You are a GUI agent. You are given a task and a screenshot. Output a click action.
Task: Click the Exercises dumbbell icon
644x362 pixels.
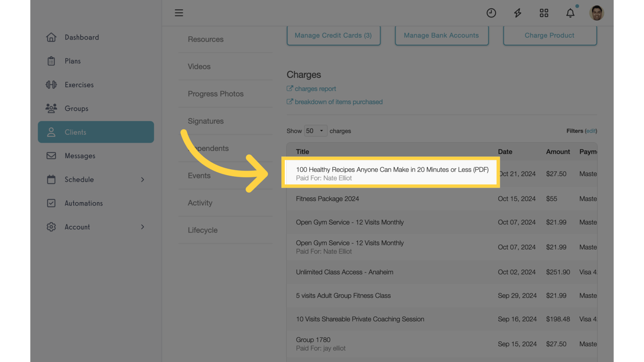pyautogui.click(x=51, y=85)
